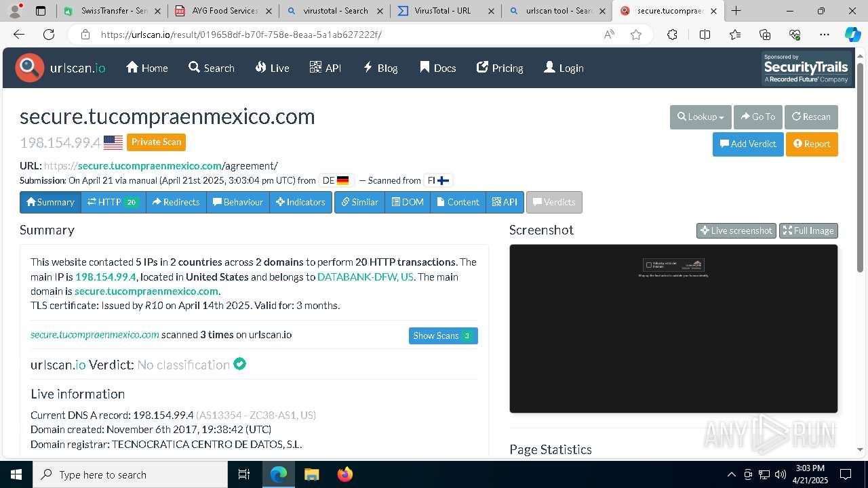Image resolution: width=868 pixels, height=488 pixels.
Task: Click the Live screenshot button
Action: [x=736, y=230]
